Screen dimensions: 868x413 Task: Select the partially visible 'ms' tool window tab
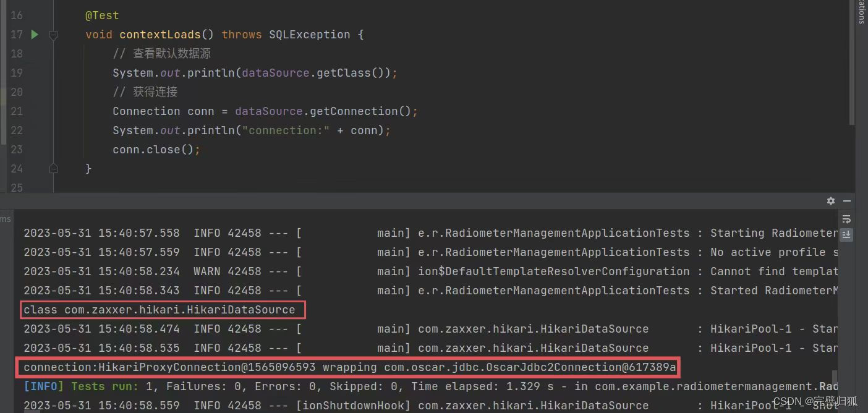pos(4,219)
